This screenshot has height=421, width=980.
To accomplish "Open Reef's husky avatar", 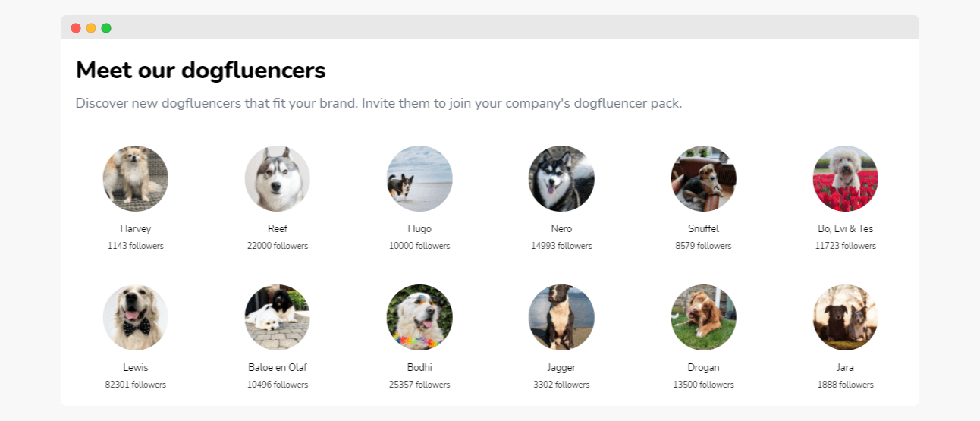I will 278,178.
